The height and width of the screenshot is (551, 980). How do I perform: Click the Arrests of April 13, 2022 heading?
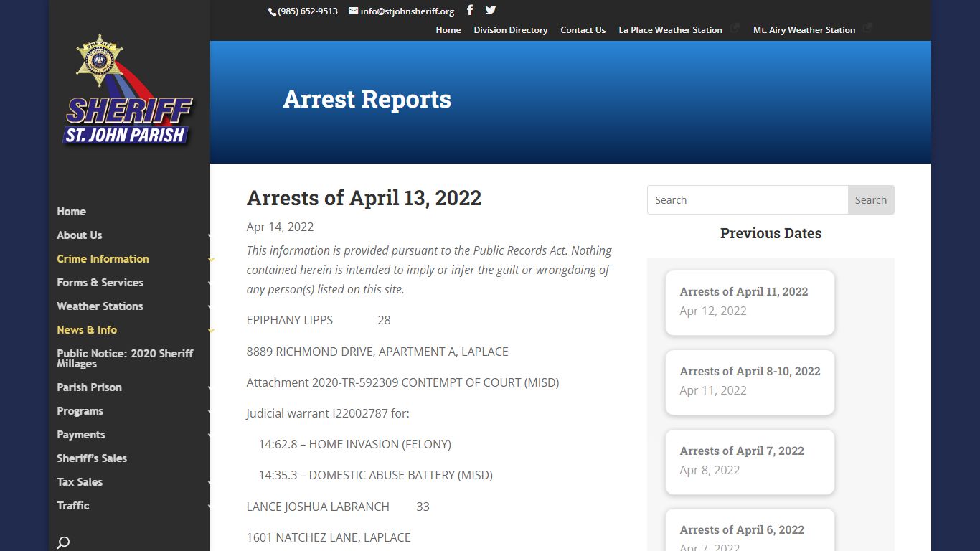(364, 198)
